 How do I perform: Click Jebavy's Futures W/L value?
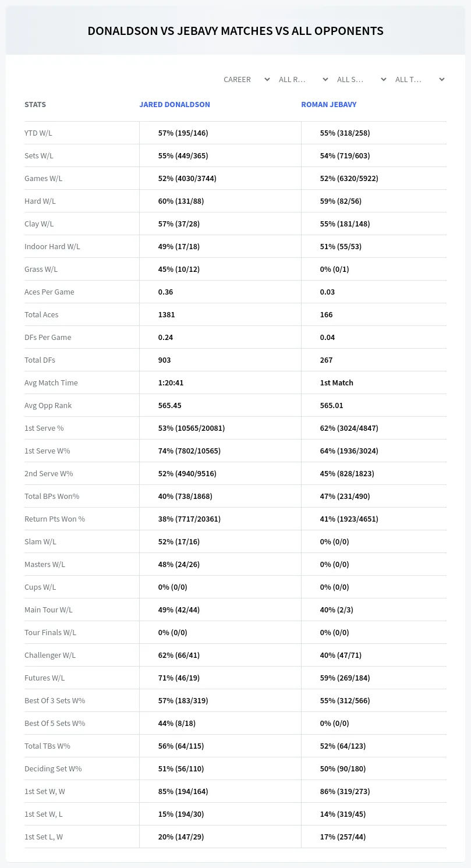[x=345, y=678]
